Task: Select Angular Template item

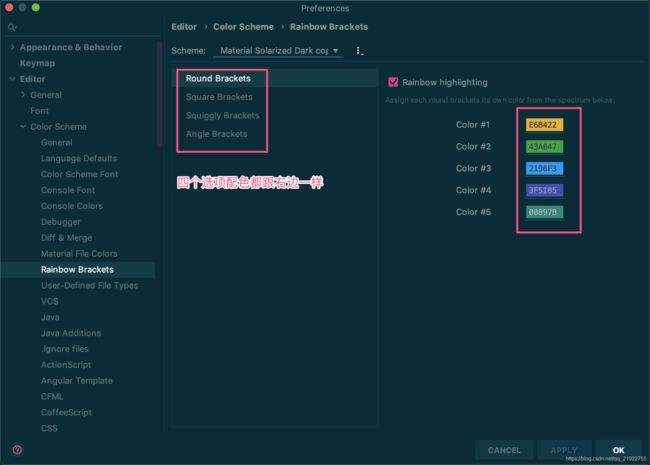Action: 77,381
